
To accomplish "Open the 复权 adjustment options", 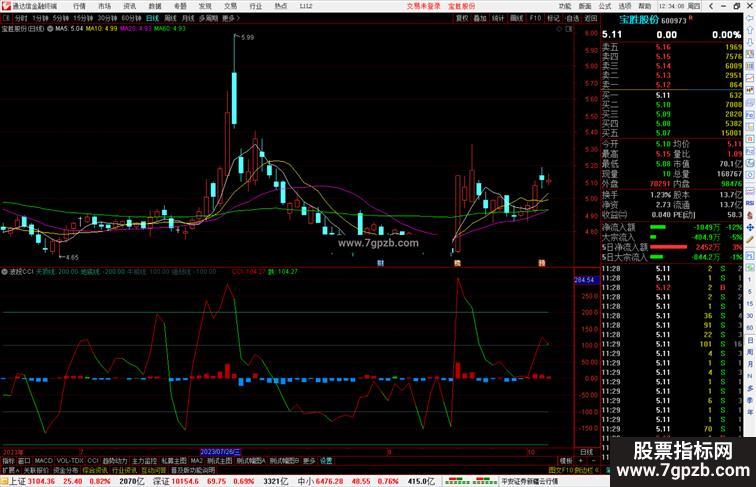I will [462, 18].
